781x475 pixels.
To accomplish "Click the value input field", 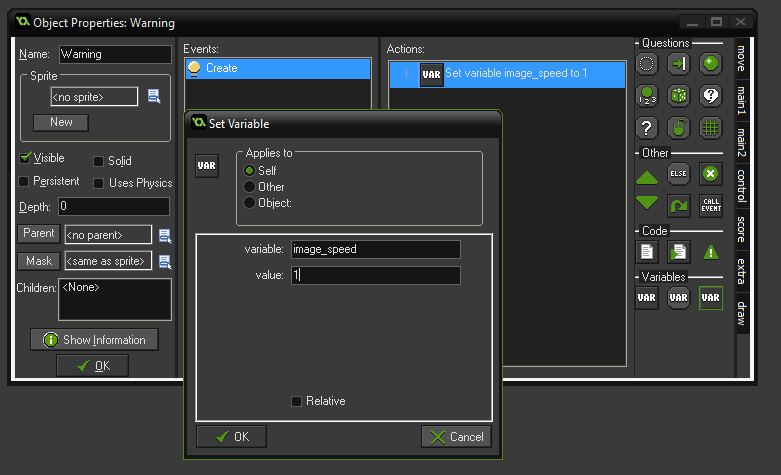I will coord(375,275).
